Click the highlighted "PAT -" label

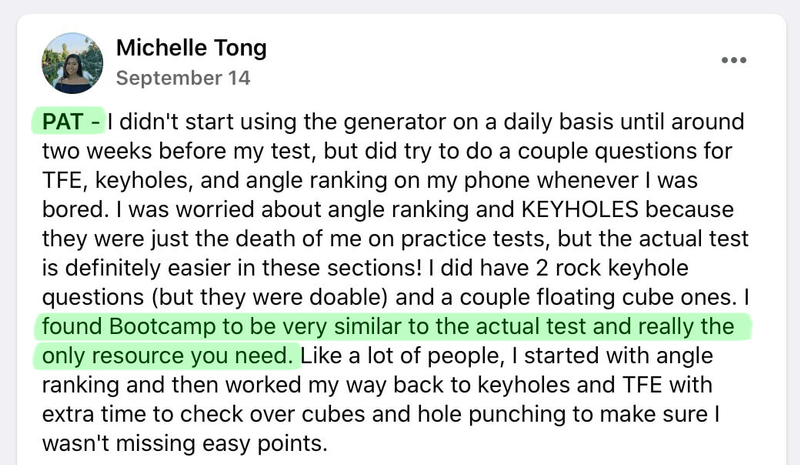(x=71, y=123)
